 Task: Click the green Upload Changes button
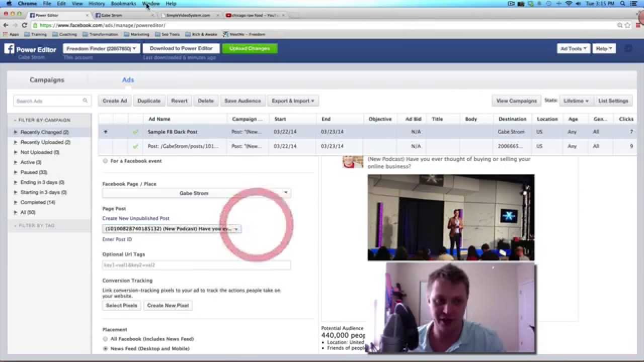250,49
